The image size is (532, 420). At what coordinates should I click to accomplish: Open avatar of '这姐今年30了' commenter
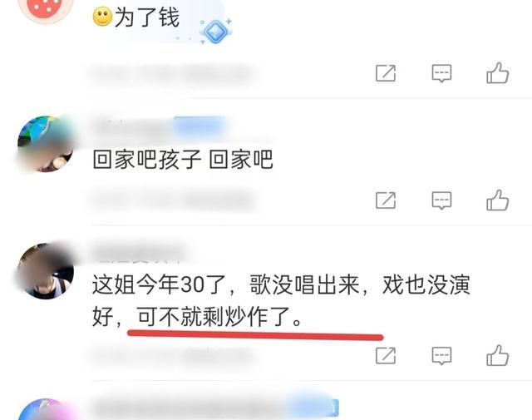point(46,271)
